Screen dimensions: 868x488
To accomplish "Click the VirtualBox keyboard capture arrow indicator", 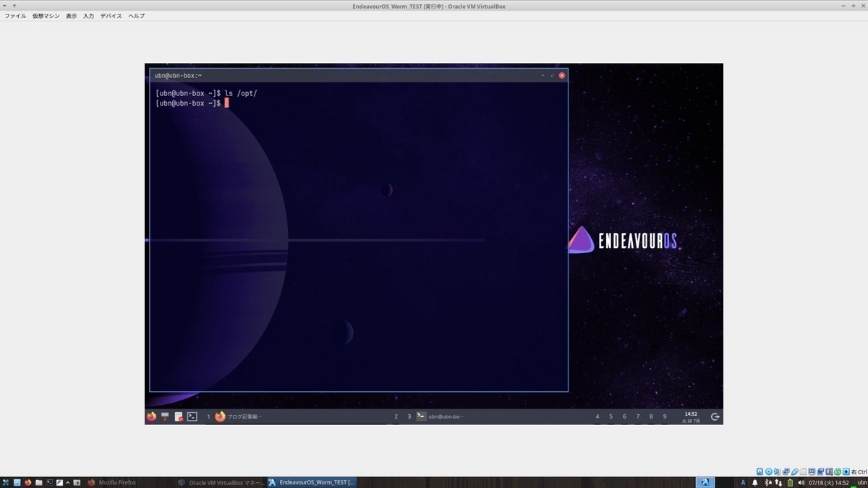I will (846, 471).
